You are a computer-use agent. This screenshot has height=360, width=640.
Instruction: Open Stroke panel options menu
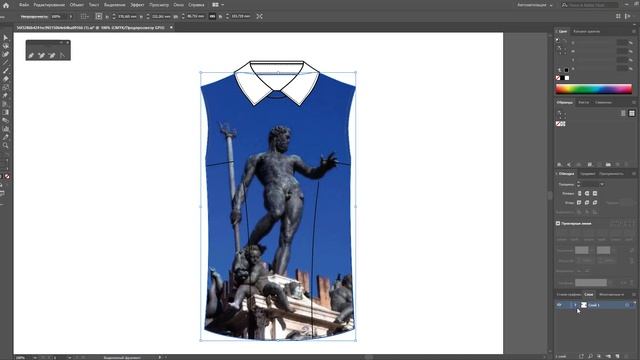click(x=634, y=174)
